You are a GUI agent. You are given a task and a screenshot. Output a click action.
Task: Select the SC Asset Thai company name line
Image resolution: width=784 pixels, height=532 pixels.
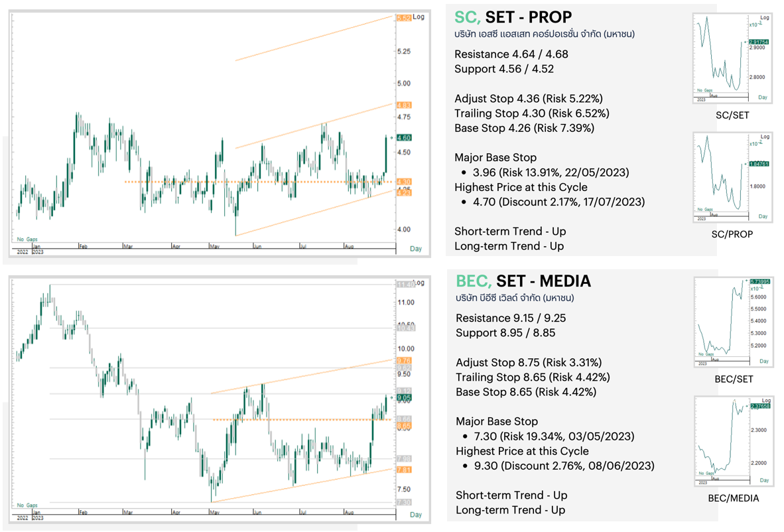click(x=545, y=34)
